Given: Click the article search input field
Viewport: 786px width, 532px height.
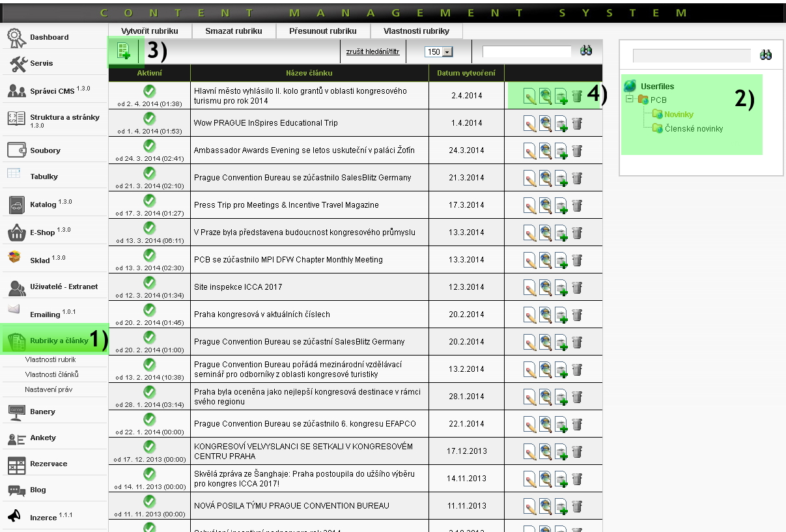Looking at the screenshot, I should coord(527,51).
